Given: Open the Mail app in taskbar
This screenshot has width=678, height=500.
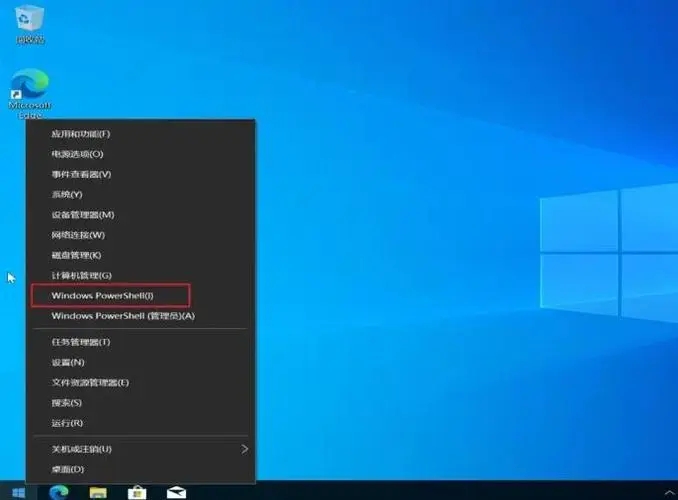Looking at the screenshot, I should click(x=177, y=491).
